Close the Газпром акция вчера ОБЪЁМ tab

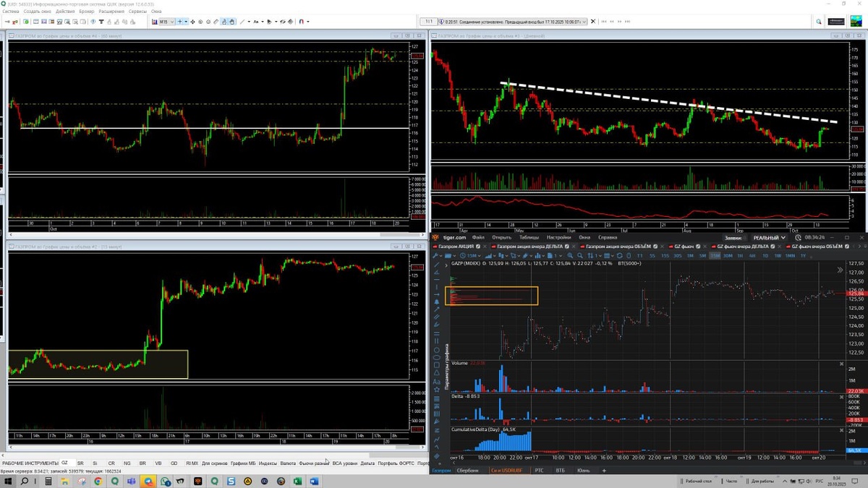tap(663, 247)
